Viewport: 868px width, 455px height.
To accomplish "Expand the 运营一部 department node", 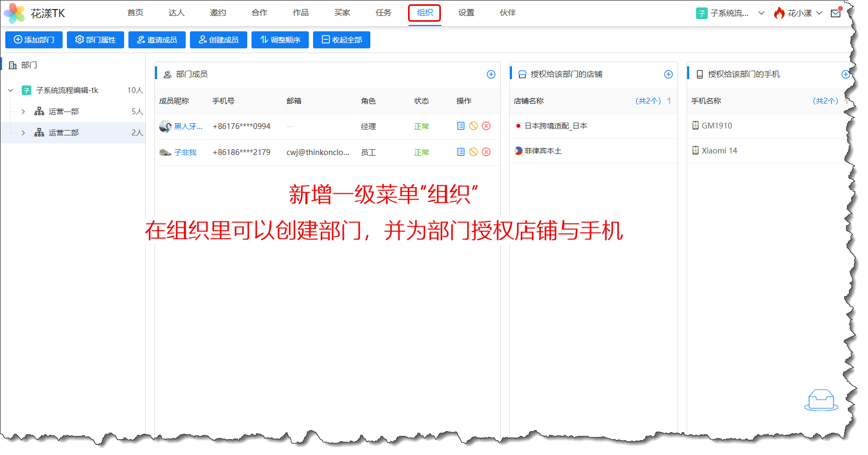I will (x=23, y=111).
